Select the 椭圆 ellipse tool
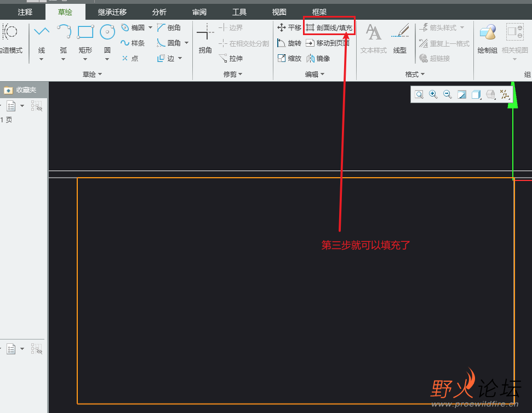The image size is (532, 413). tap(133, 27)
